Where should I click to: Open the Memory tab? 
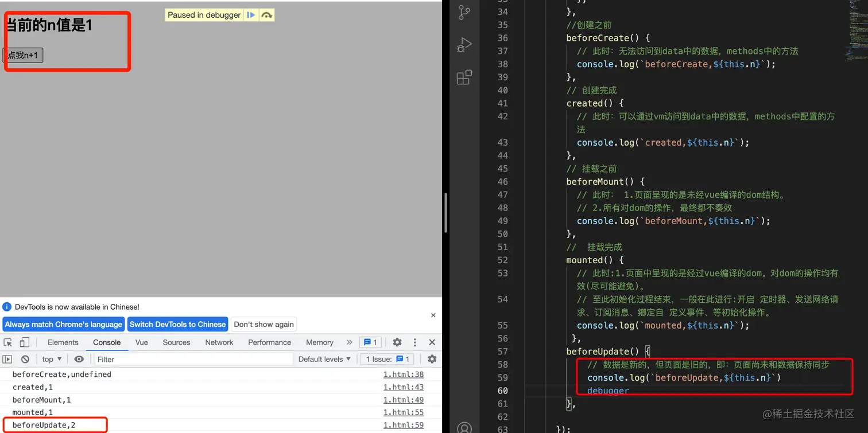tap(320, 342)
